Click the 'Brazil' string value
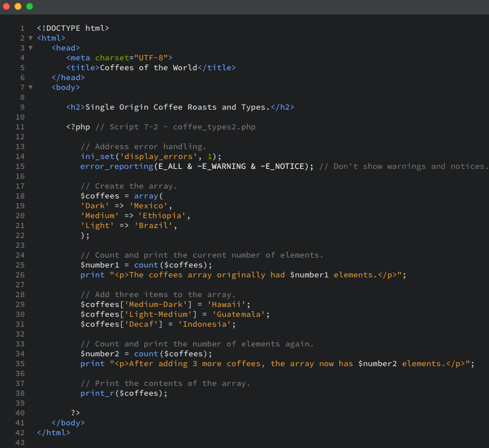Viewport: 489px width, 448px height. point(154,226)
